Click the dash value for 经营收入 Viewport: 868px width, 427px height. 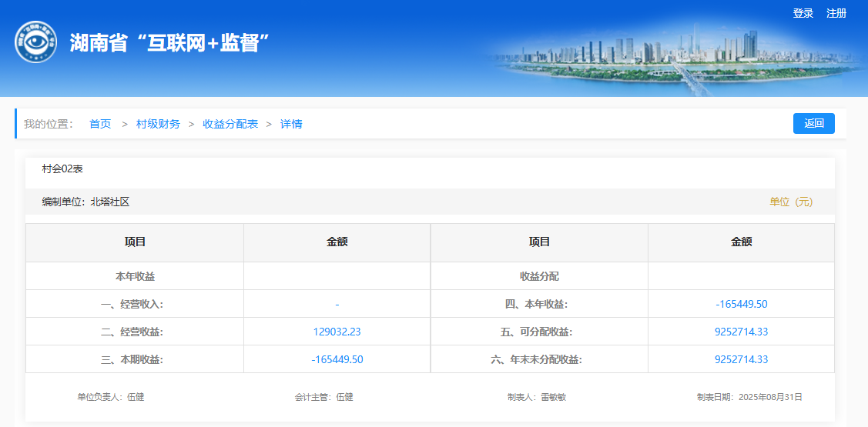(337, 304)
